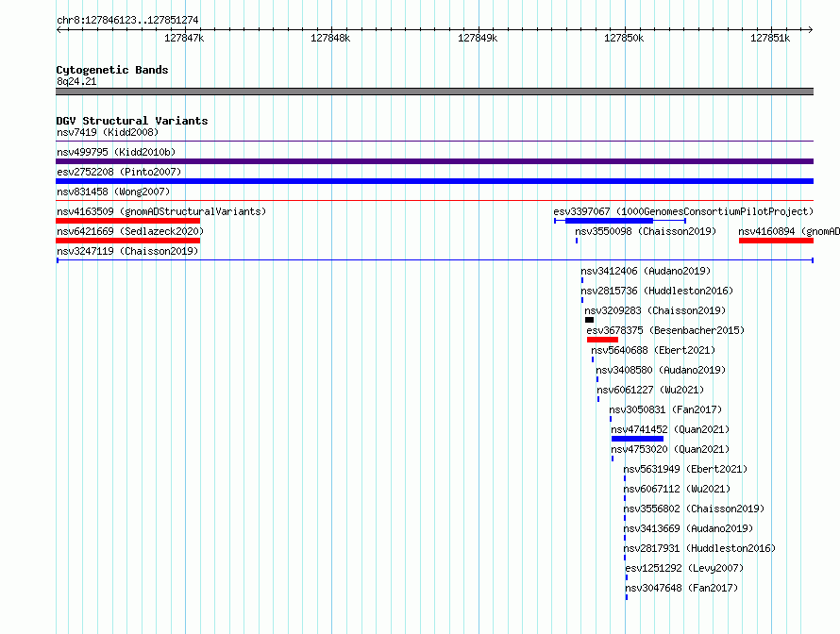Click the 127850k ruler tick label

[x=624, y=38]
